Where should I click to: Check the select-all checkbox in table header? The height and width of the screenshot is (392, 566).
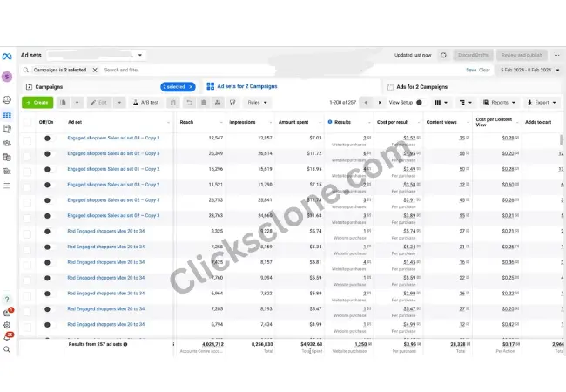(27, 122)
